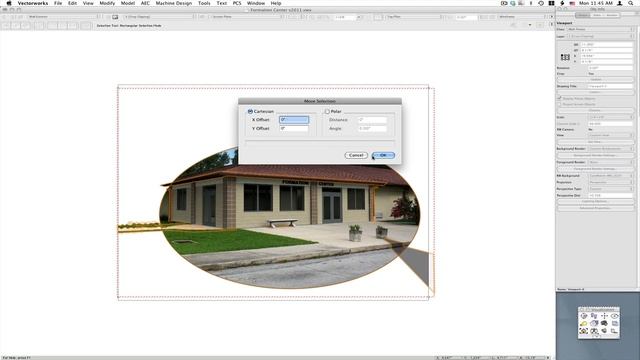Click the Perspective Dist field
Screen dimensions: 640x360
point(610,196)
